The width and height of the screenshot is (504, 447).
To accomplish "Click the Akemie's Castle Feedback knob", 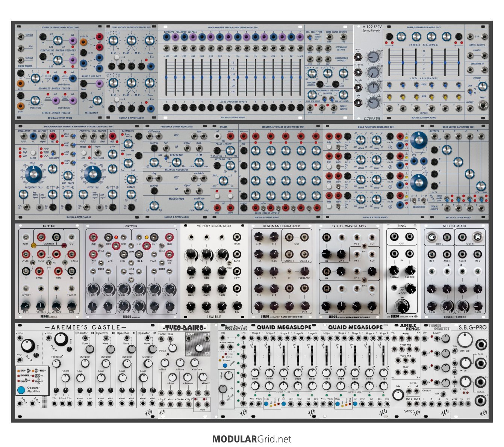I will [56, 363].
